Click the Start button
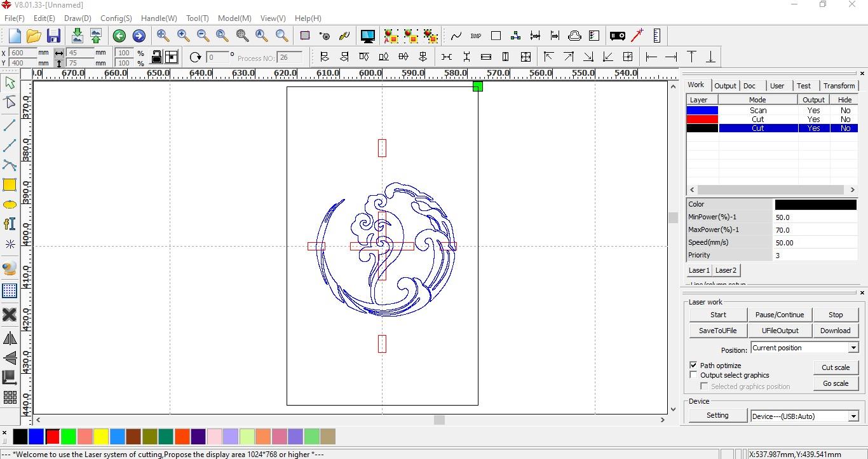 coord(718,315)
